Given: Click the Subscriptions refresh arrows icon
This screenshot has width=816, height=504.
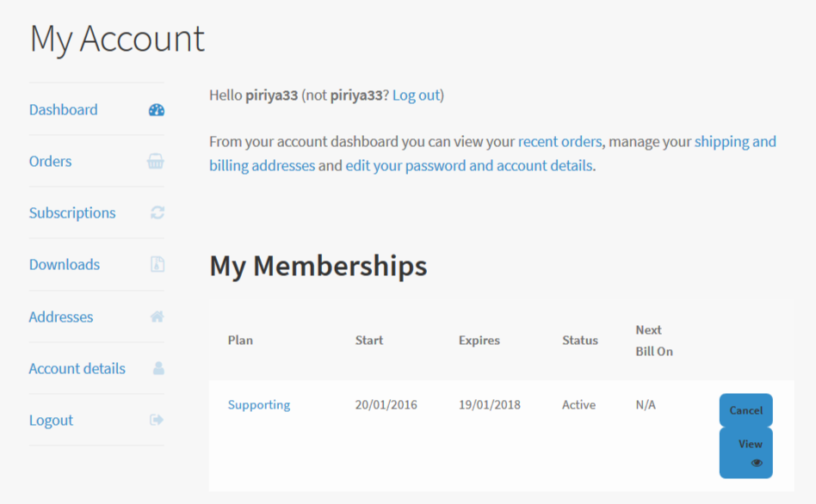Looking at the screenshot, I should point(158,212).
